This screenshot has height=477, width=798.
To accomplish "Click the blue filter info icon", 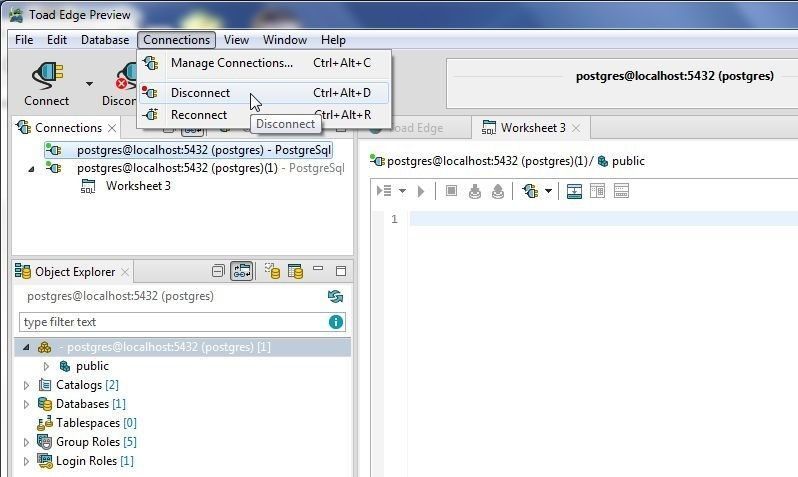I will [336, 322].
